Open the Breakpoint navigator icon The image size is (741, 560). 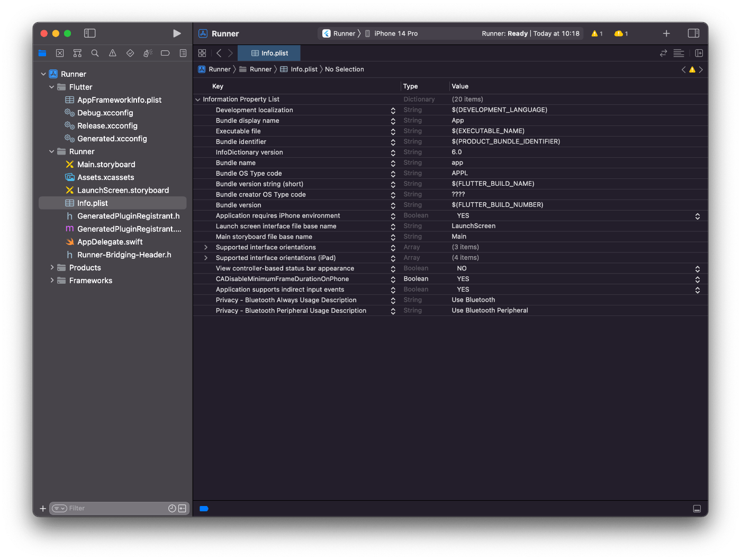coord(165,53)
